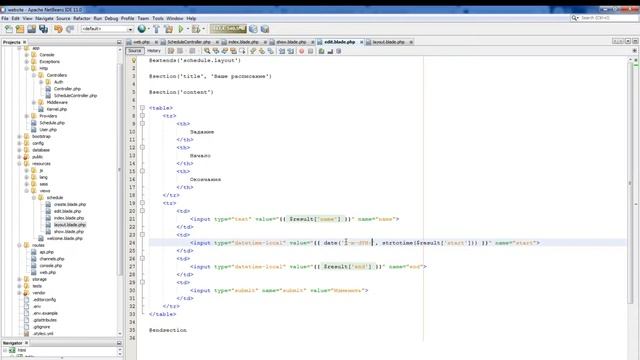This screenshot has width=640, height=360.
Task: Click the Debug Project toolbar icon
Action: click(196, 29)
